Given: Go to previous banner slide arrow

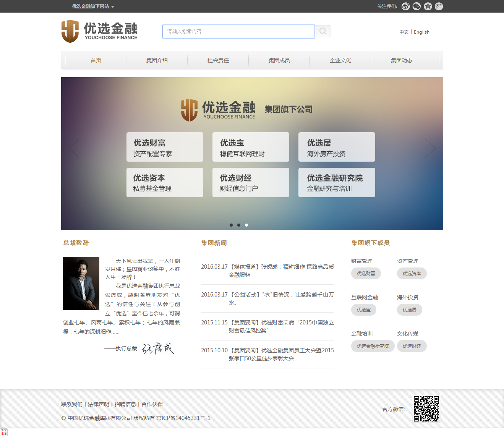Looking at the screenshot, I should click(74, 148).
